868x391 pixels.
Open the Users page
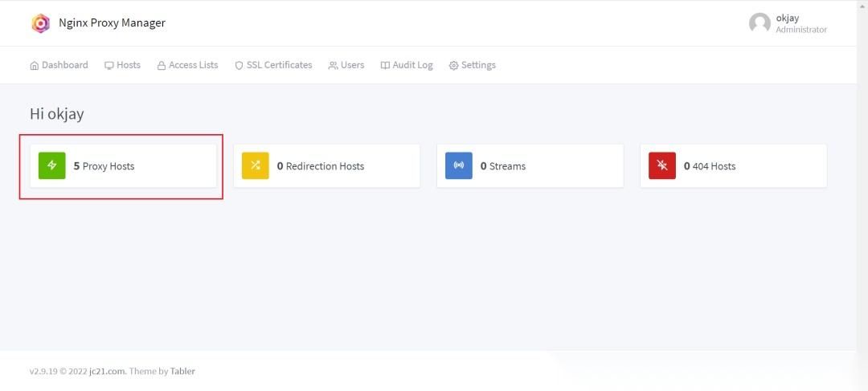click(x=346, y=65)
